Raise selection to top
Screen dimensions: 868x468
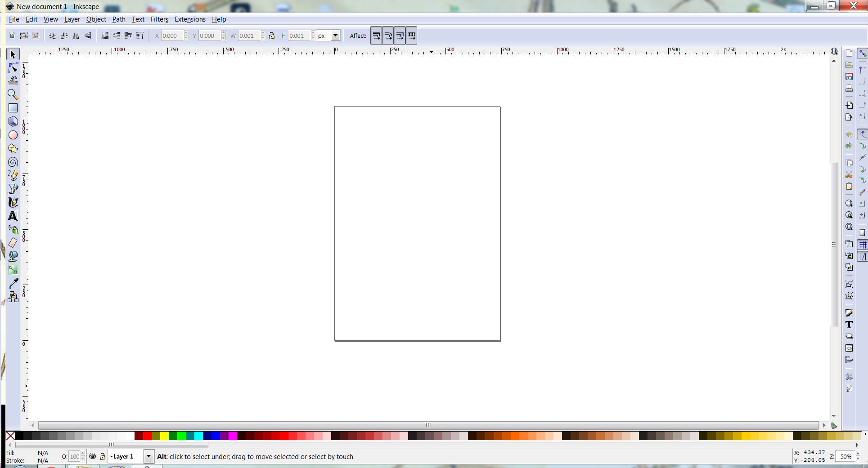pyautogui.click(x=140, y=36)
